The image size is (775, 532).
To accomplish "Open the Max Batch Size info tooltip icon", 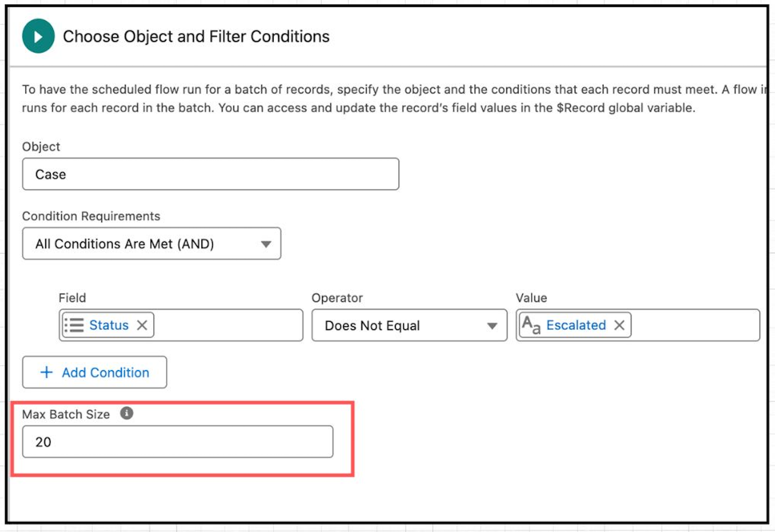I will point(127,413).
